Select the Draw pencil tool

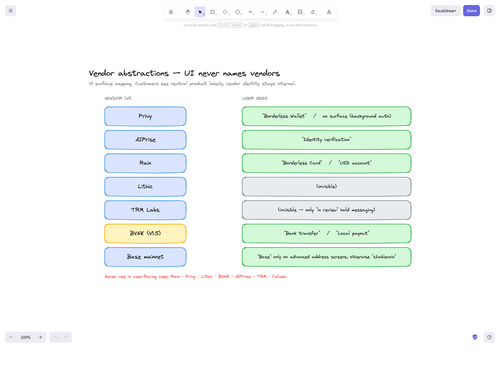[x=275, y=12]
